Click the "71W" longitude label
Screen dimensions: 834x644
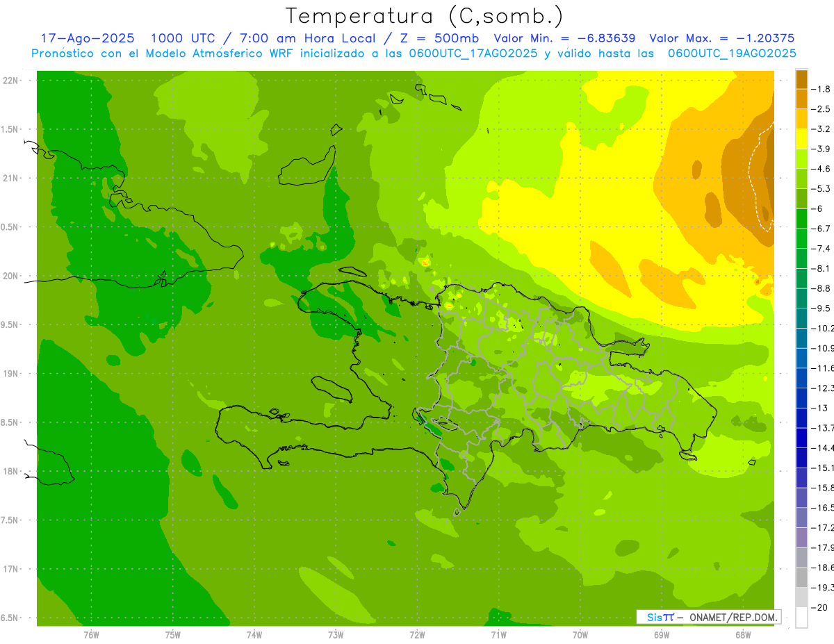click(x=498, y=634)
